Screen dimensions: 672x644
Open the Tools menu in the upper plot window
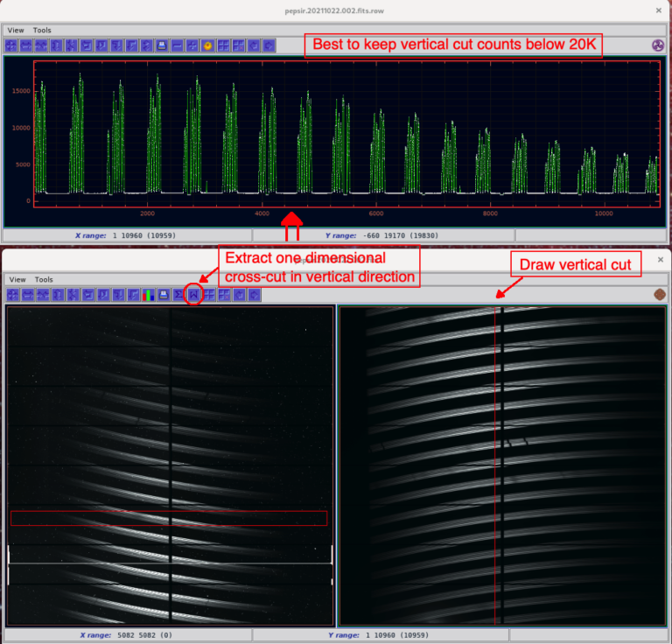(x=43, y=30)
